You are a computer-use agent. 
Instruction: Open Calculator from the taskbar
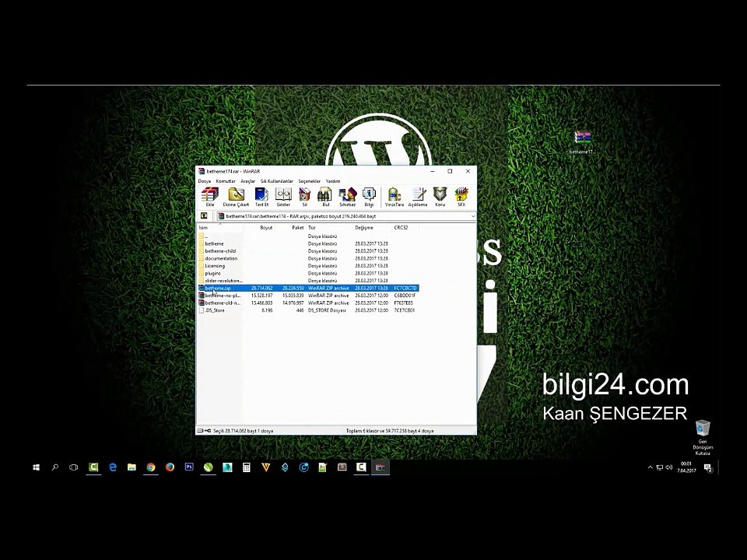pyautogui.click(x=247, y=467)
